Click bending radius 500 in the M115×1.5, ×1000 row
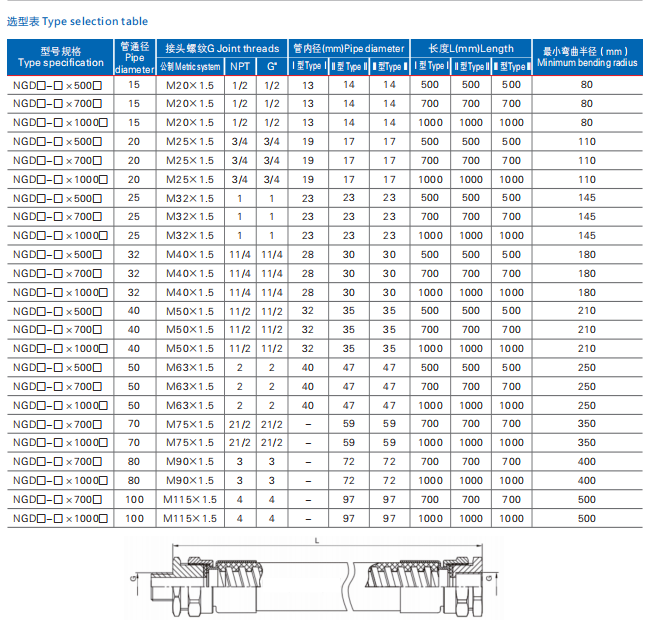Image resolution: width=654 pixels, height=622 pixels. [587, 519]
